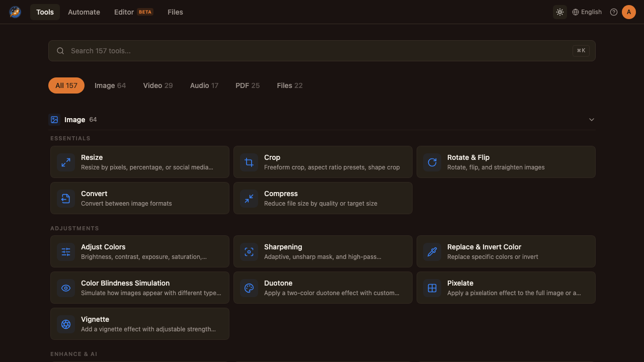Click 'Replace specific colors or invert' text
The width and height of the screenshot is (644, 362).
pyautogui.click(x=493, y=257)
